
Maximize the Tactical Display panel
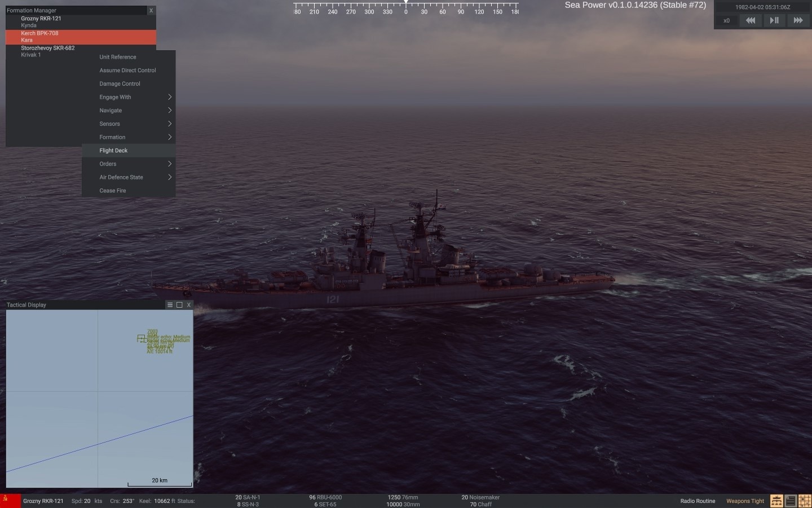[x=179, y=305]
